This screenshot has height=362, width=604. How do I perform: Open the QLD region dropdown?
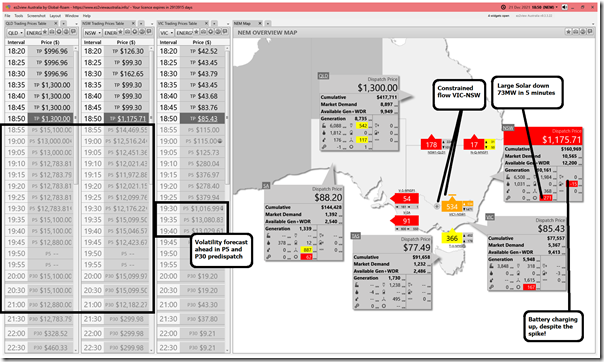[x=15, y=33]
